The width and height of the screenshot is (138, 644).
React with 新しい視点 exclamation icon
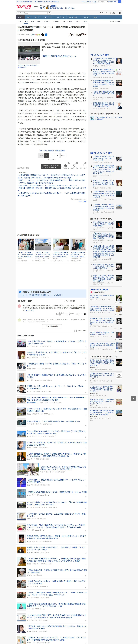pos(83,166)
